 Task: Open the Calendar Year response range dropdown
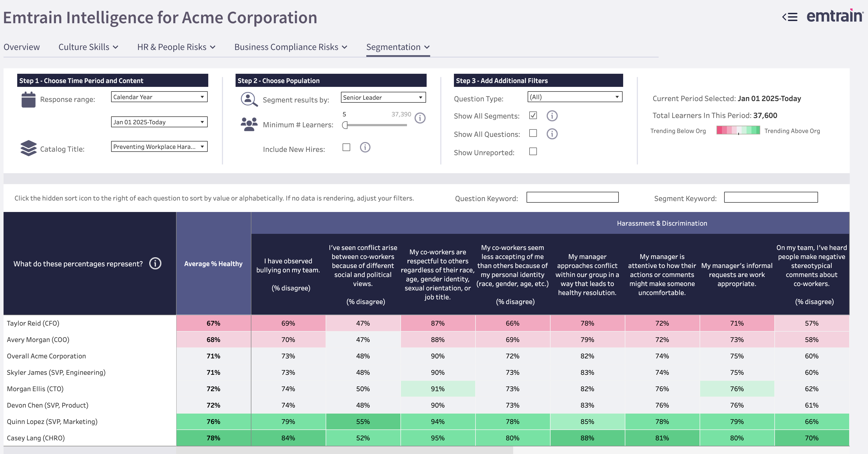pyautogui.click(x=159, y=97)
